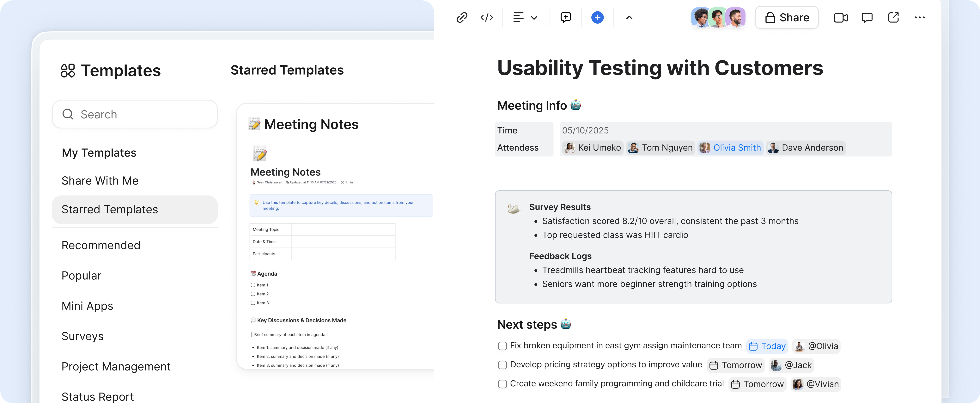This screenshot has width=980, height=403.
Task: Click Tomorrow date for pricing strategy task
Action: click(x=736, y=365)
